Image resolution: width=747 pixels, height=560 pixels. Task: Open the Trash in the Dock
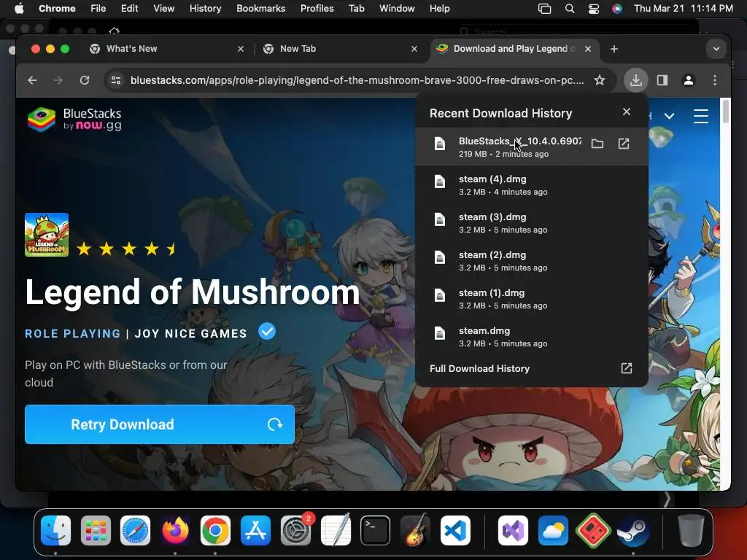[691, 530]
